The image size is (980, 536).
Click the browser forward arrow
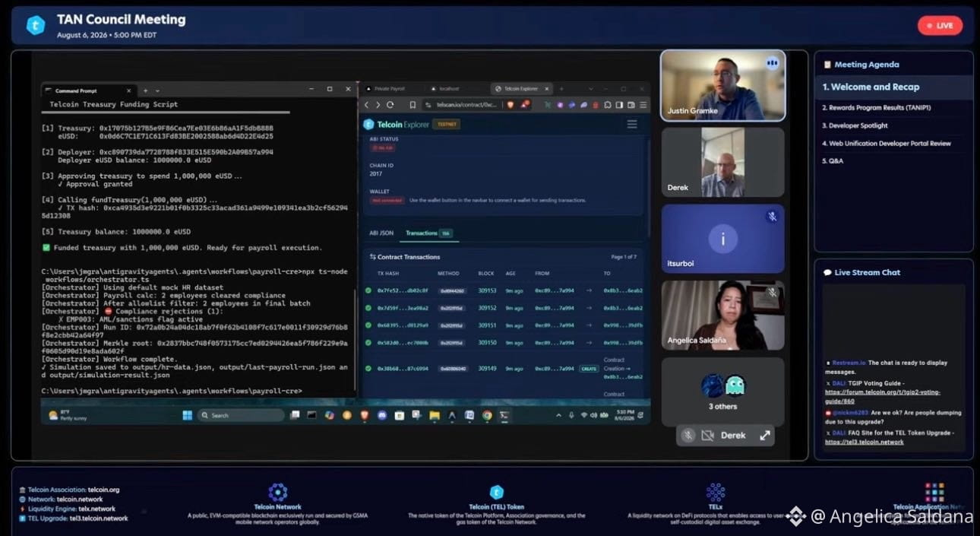pyautogui.click(x=378, y=105)
